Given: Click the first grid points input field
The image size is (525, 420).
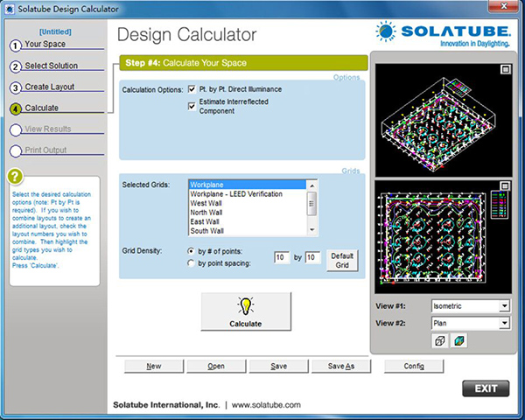Looking at the screenshot, I should click(x=281, y=258).
